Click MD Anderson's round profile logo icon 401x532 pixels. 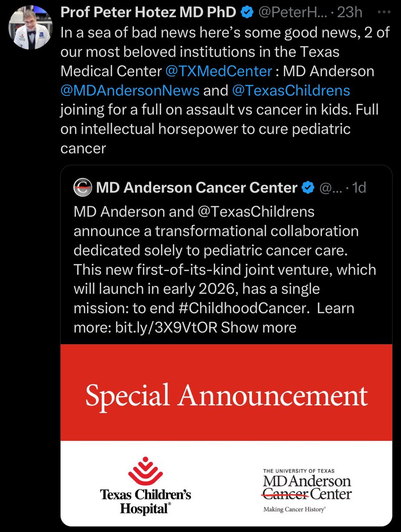[83, 188]
